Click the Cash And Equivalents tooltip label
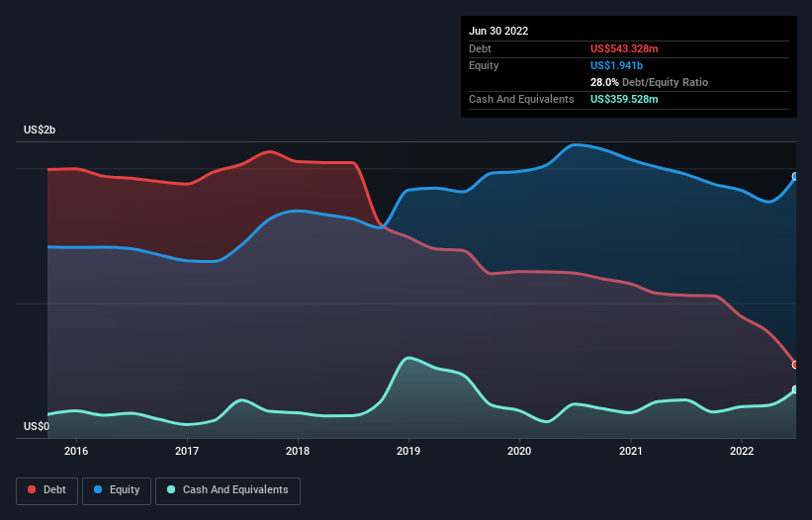812x520 pixels. click(x=521, y=99)
